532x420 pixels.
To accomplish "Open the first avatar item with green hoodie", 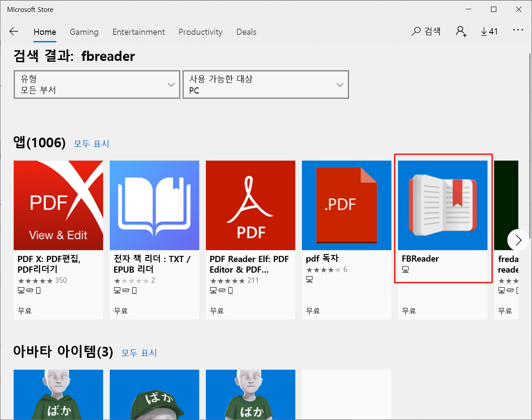I will [58, 395].
